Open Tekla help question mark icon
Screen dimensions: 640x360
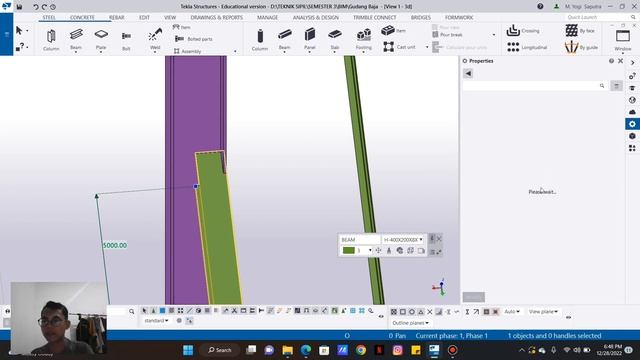(540, 6)
